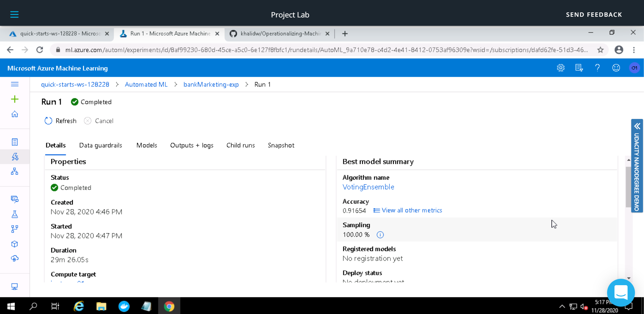Open the Windows Start menu
This screenshot has width=644, height=314.
click(x=11, y=306)
